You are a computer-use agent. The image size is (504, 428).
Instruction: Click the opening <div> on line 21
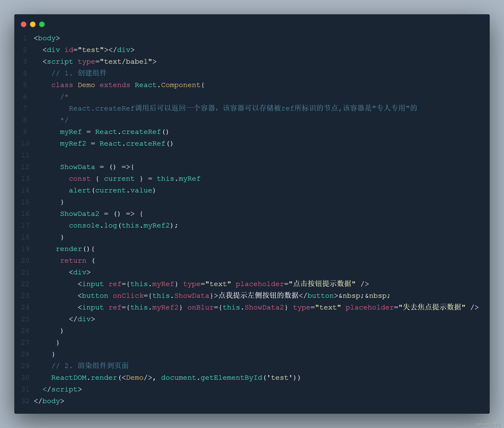coord(80,272)
